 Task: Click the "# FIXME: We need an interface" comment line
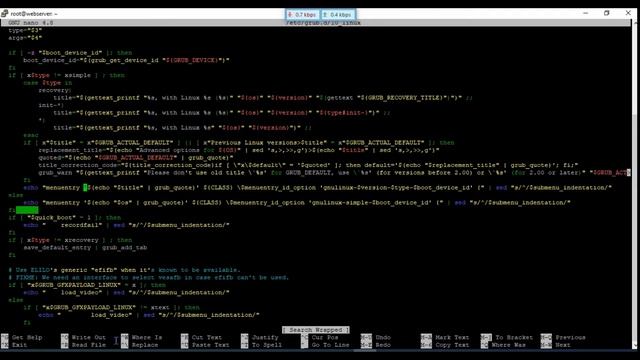(149, 278)
